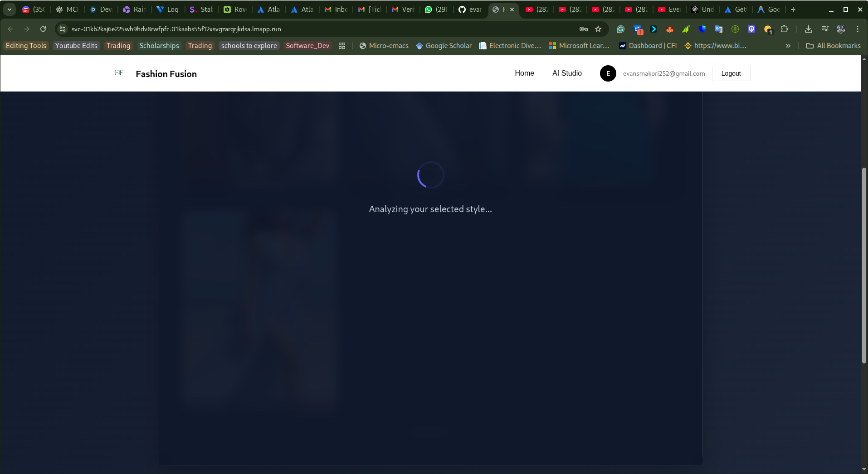
Task: Switch to the Rover tab
Action: pos(235,10)
